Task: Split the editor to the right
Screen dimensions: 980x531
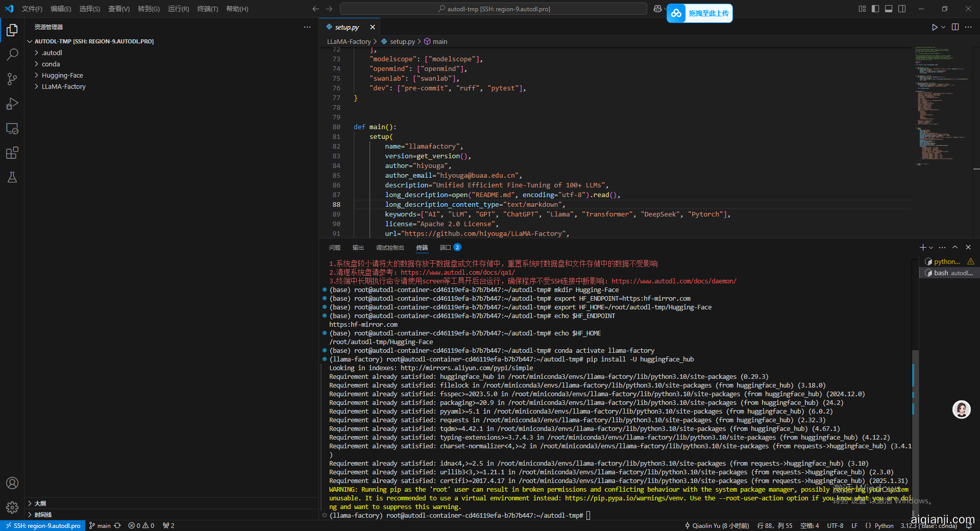Action: click(955, 27)
